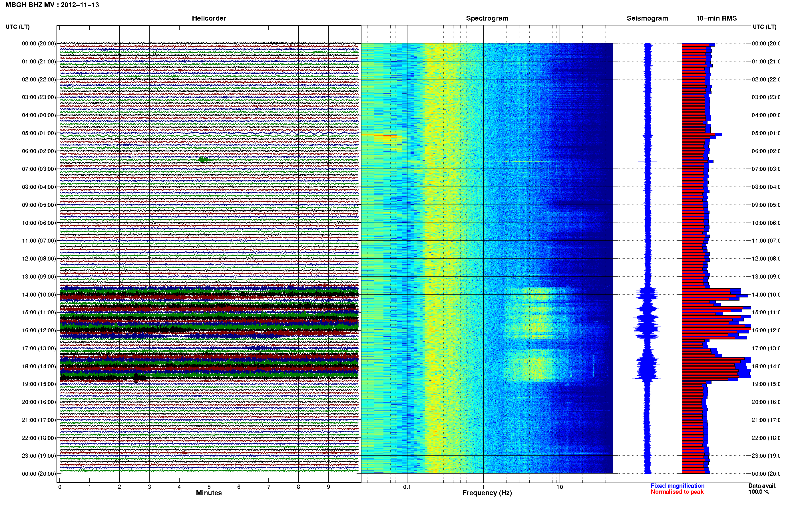Click the 10 Hz frequency tick label

tap(560, 487)
